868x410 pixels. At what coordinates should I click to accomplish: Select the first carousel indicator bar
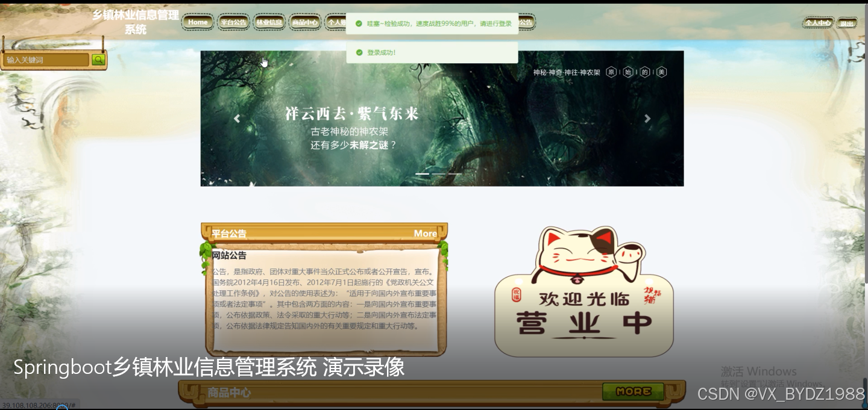[422, 174]
